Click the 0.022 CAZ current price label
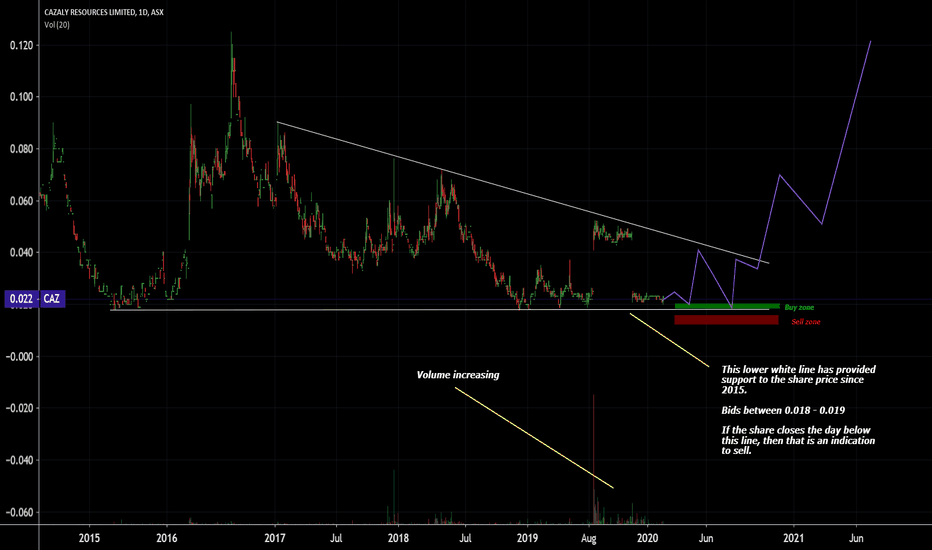 [x=35, y=298]
